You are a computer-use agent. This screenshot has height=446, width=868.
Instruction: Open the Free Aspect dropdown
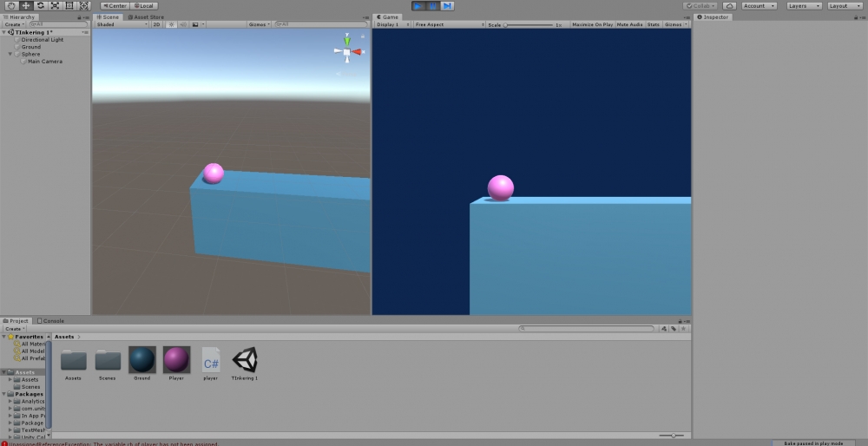450,24
